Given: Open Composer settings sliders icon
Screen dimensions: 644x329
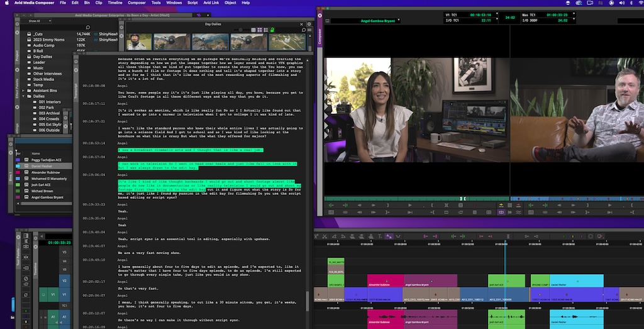Looking at the screenshot, I should [x=519, y=213].
